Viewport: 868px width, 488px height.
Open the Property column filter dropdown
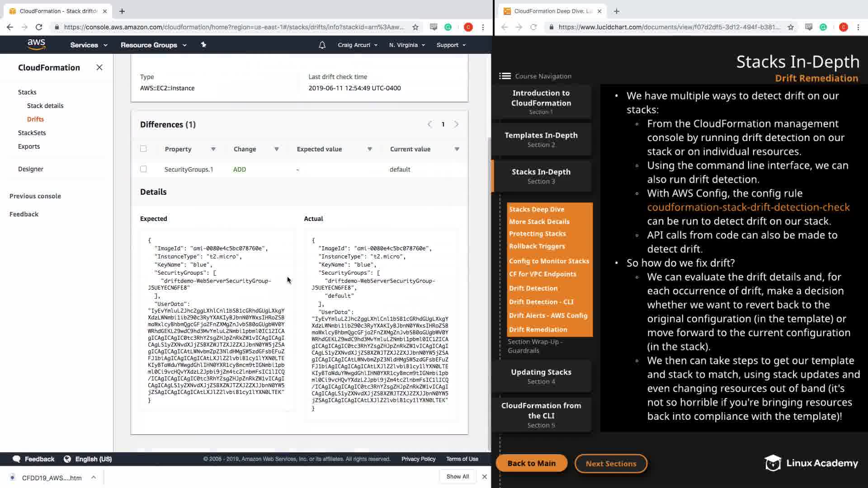tap(213, 149)
